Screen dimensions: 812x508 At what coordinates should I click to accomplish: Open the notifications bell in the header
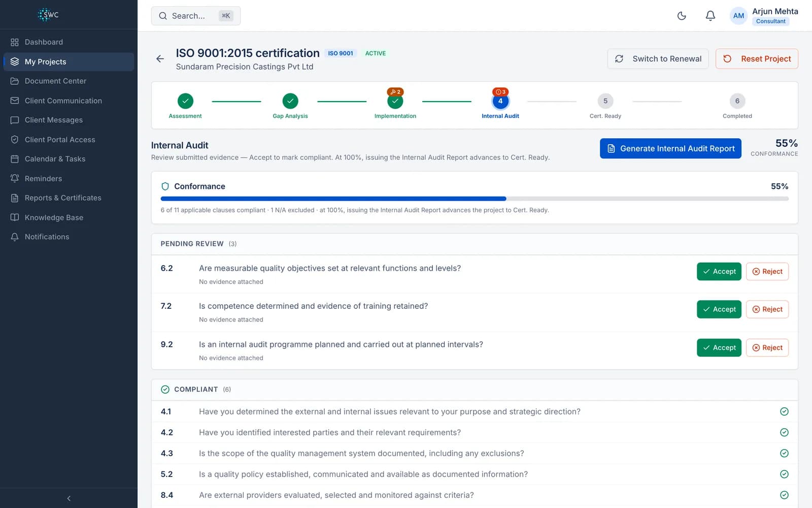pos(710,16)
